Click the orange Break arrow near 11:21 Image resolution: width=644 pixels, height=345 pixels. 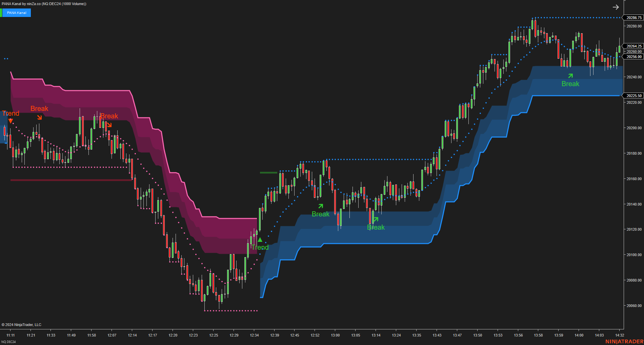pyautogui.click(x=40, y=118)
